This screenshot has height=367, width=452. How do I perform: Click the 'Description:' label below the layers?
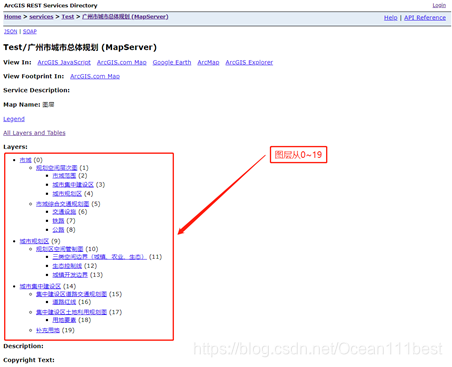(x=23, y=346)
